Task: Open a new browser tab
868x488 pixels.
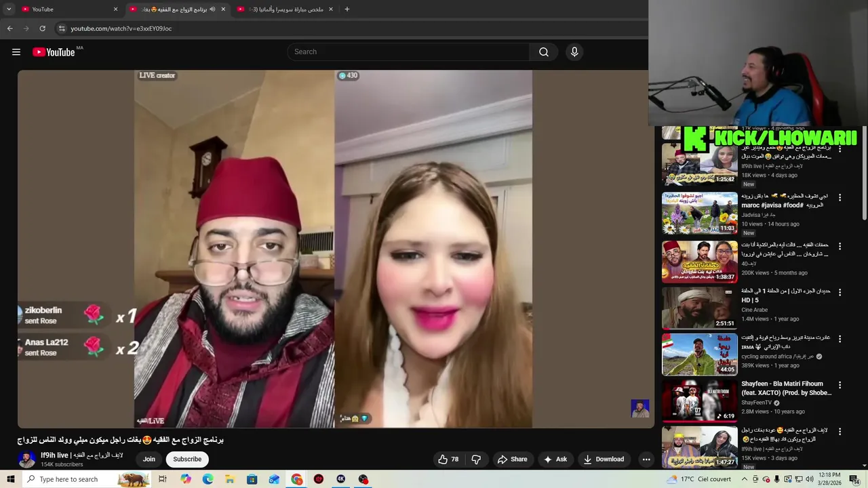Action: coord(347,9)
